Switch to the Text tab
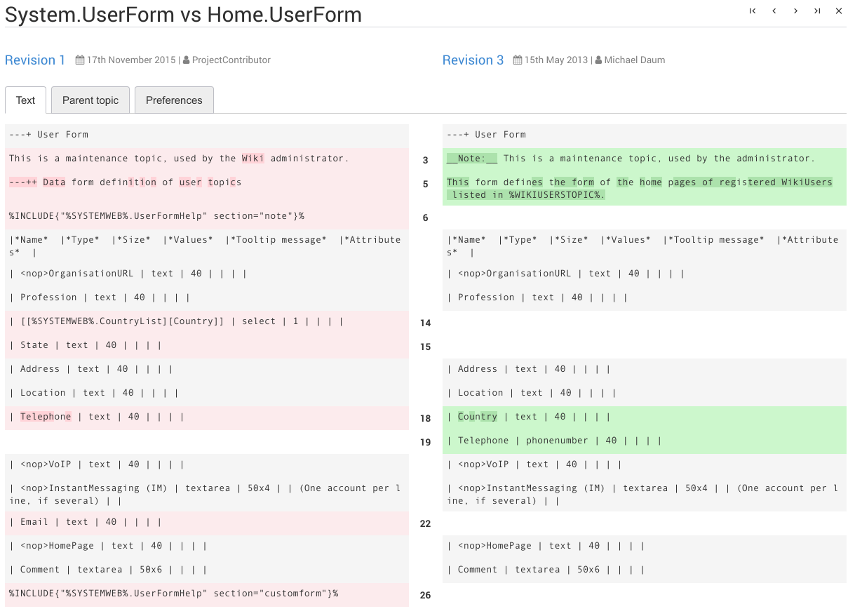855x616 pixels. (25, 100)
